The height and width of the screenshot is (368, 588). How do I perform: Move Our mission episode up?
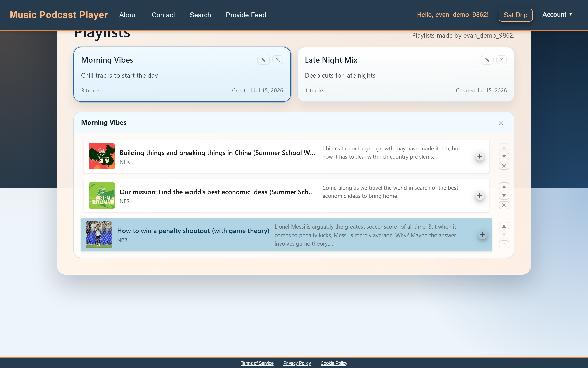point(504,186)
